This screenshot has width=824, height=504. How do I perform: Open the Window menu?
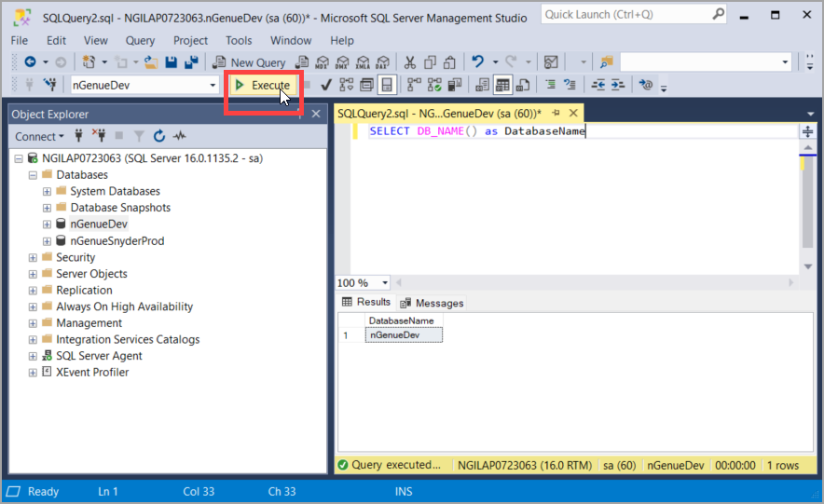[291, 40]
